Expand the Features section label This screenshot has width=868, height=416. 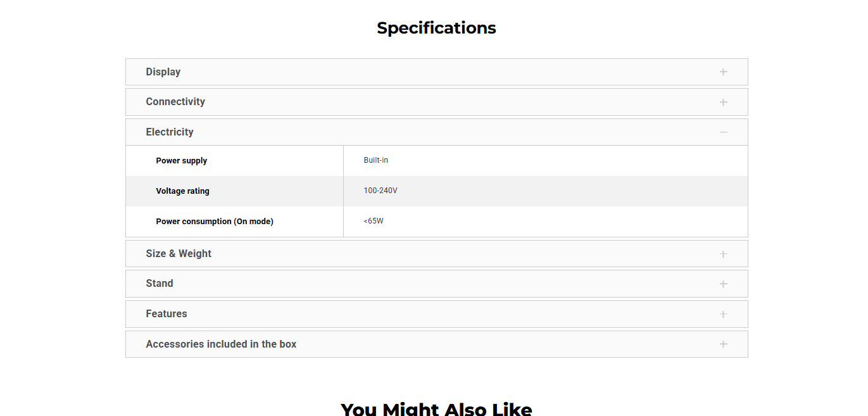coord(167,314)
